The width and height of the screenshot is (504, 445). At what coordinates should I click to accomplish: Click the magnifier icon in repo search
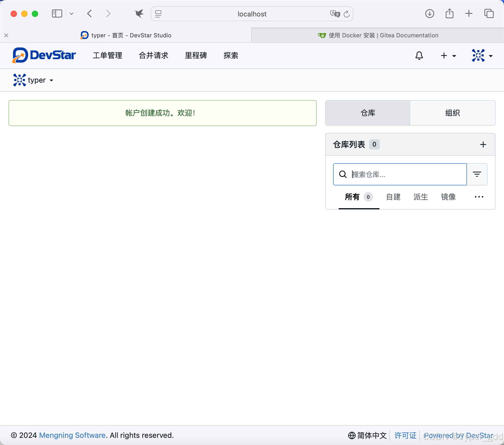[x=343, y=174]
